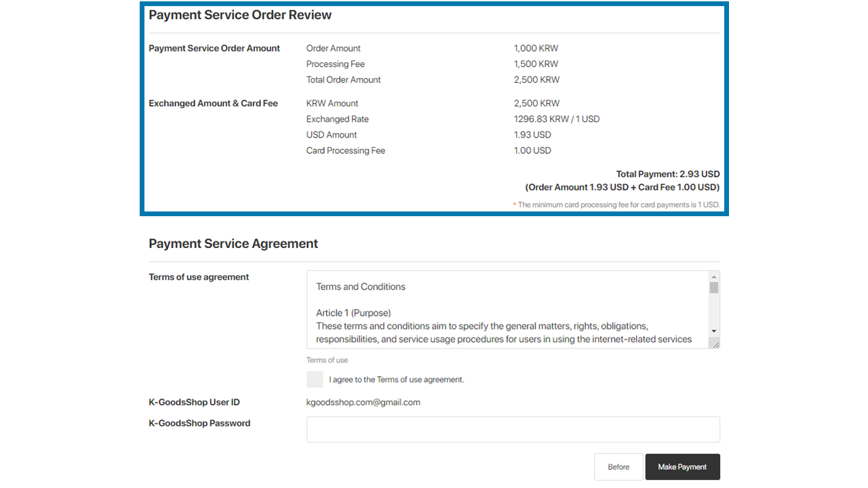Click the 'I agree to the Terms' label
The image size is (868, 488).
point(397,380)
